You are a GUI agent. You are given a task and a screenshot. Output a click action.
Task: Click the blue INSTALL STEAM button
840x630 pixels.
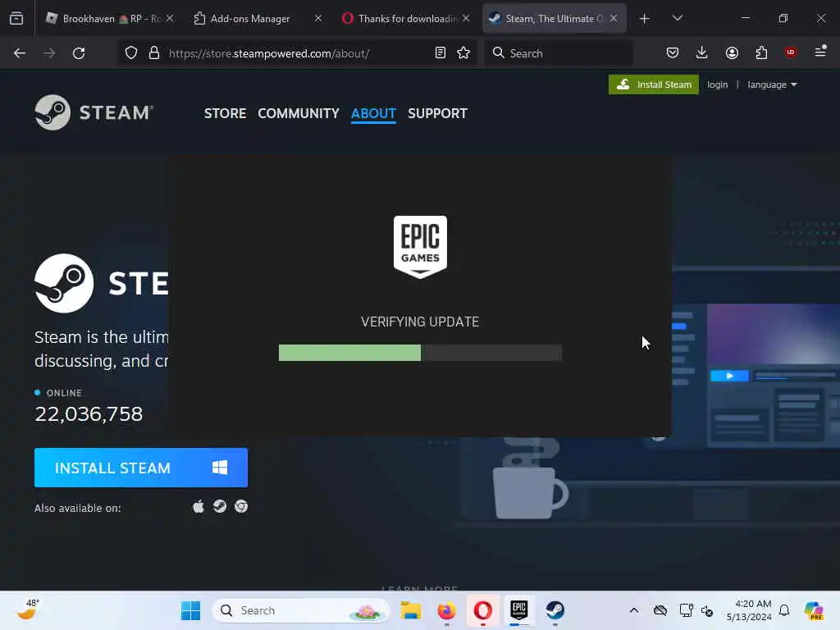coord(141,468)
